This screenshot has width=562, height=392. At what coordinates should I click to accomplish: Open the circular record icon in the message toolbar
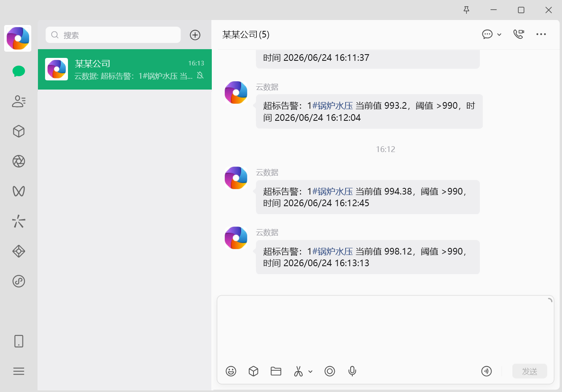[330, 371]
